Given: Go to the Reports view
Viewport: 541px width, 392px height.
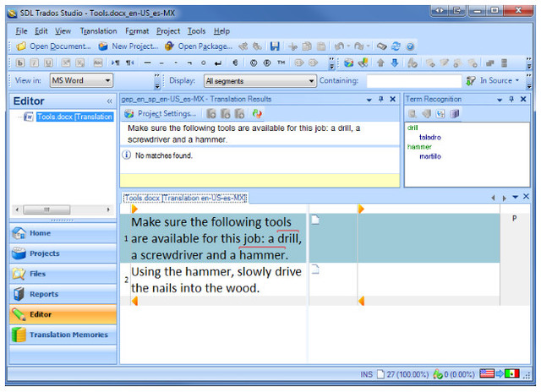Looking at the screenshot, I should click(63, 294).
